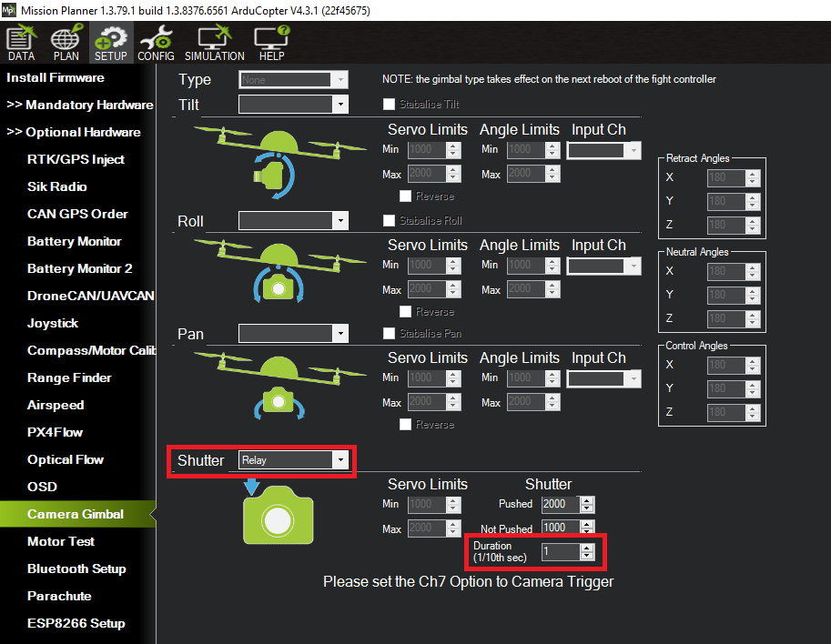Adjust Shutter Servo Limits Max stepper
The height and width of the screenshot is (644, 831).
[453, 528]
